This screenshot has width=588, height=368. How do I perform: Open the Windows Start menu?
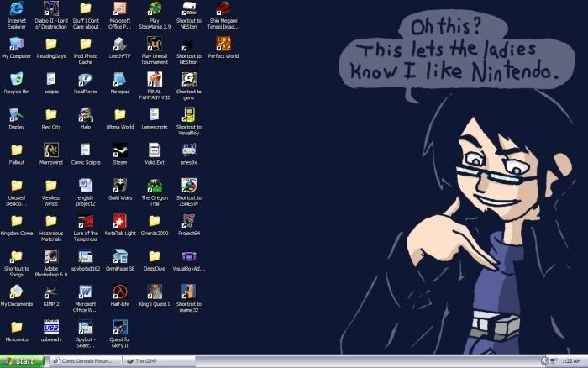coord(21,360)
